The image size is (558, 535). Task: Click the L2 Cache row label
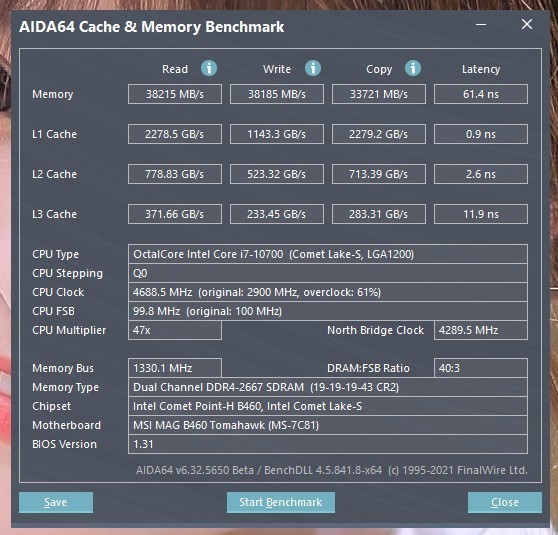coord(54,174)
